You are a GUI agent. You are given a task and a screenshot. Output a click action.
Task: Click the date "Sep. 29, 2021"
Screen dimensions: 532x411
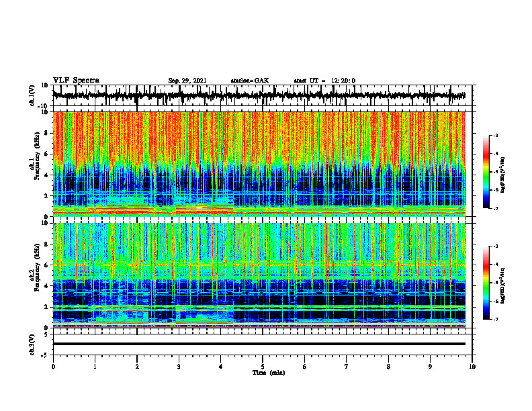(x=187, y=81)
